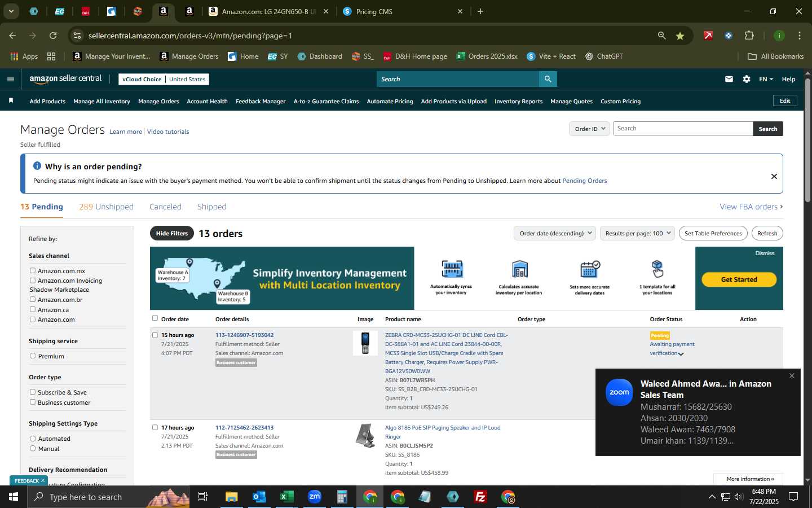This screenshot has height=508, width=812.
Task: Check the Amazon.ca sales channel box
Action: point(33,310)
